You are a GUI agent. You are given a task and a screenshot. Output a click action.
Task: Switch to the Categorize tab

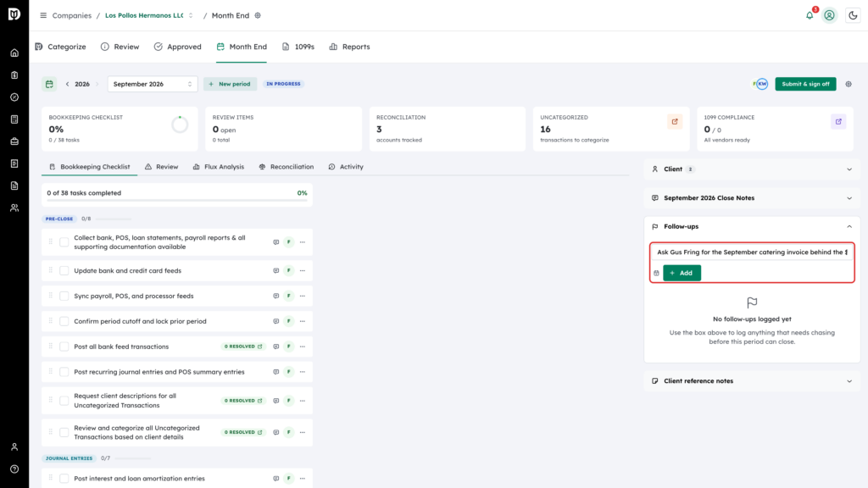pos(60,47)
